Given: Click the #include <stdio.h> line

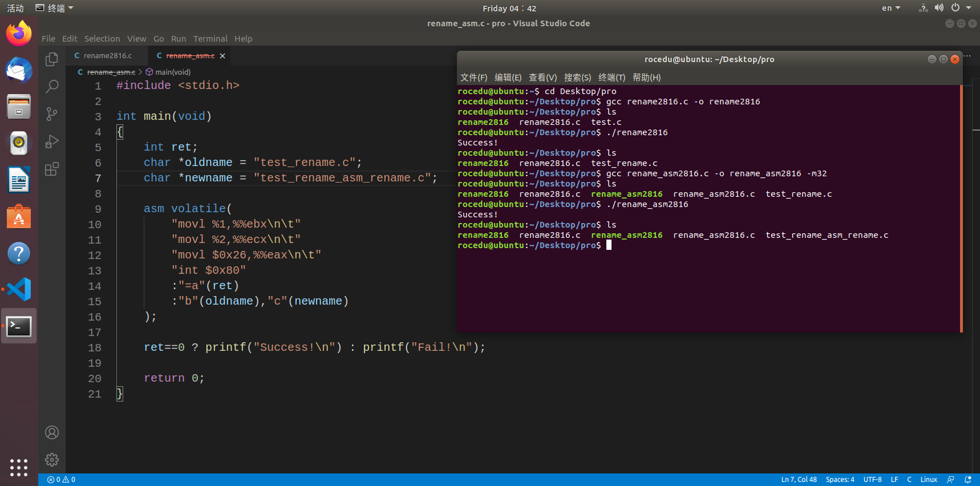Looking at the screenshot, I should [178, 86].
